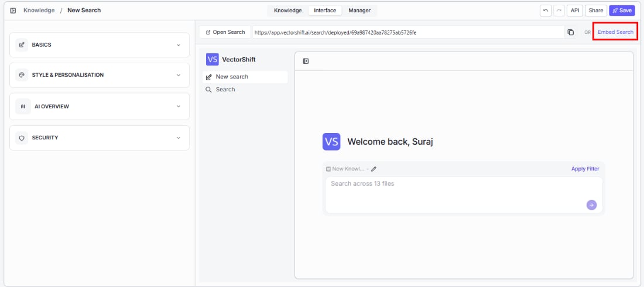Expand the STYLE & PERSONALISATION section
Image resolution: width=644 pixels, height=287 pixels.
tap(100, 75)
